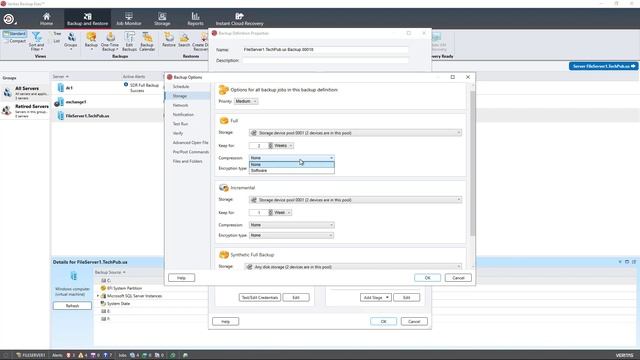Click the Backup ribbon icon

click(x=91, y=41)
